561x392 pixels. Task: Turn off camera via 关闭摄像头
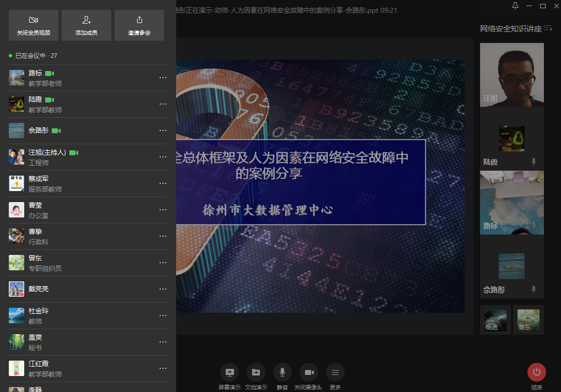(309, 373)
